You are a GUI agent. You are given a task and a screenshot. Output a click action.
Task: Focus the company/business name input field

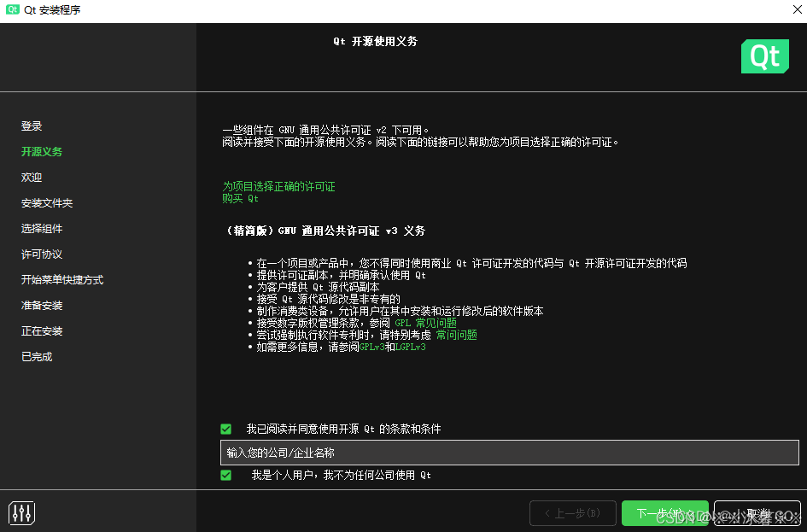pyautogui.click(x=510, y=453)
